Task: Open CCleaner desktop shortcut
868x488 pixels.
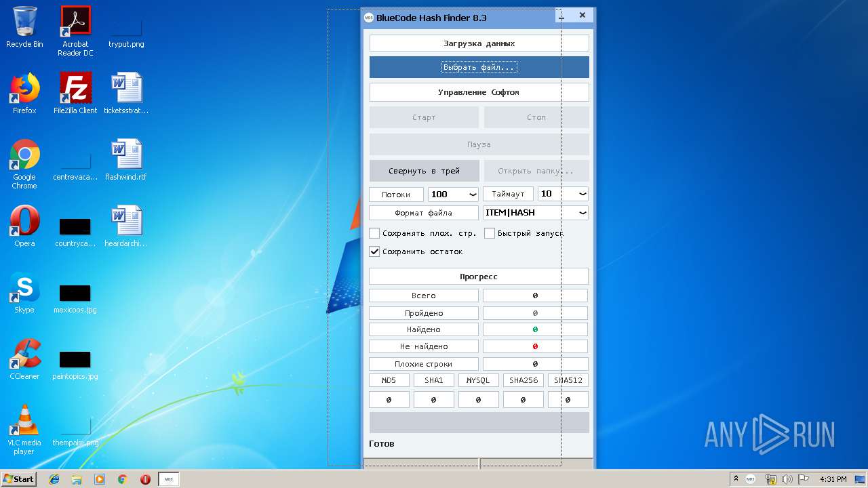Action: (24, 359)
